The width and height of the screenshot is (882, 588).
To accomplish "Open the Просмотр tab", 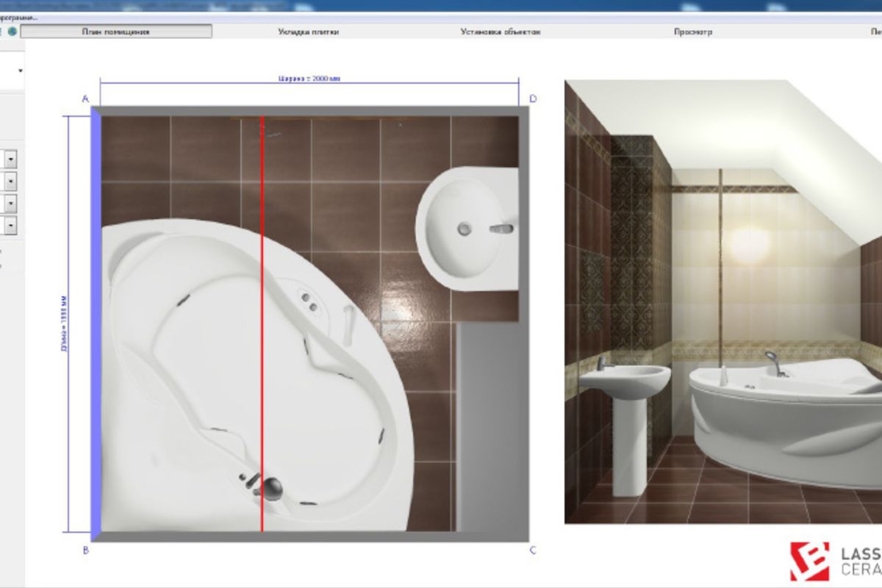I will click(693, 32).
